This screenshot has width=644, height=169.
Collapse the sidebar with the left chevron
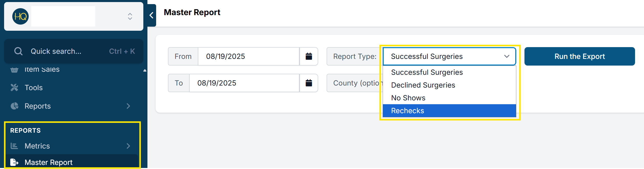pos(152,15)
